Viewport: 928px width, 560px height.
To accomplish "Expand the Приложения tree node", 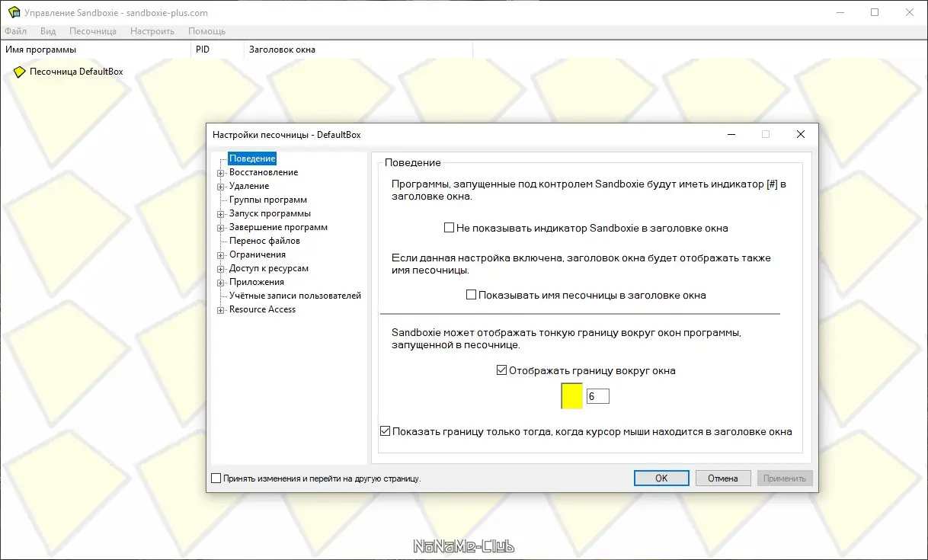I will 221,283.
